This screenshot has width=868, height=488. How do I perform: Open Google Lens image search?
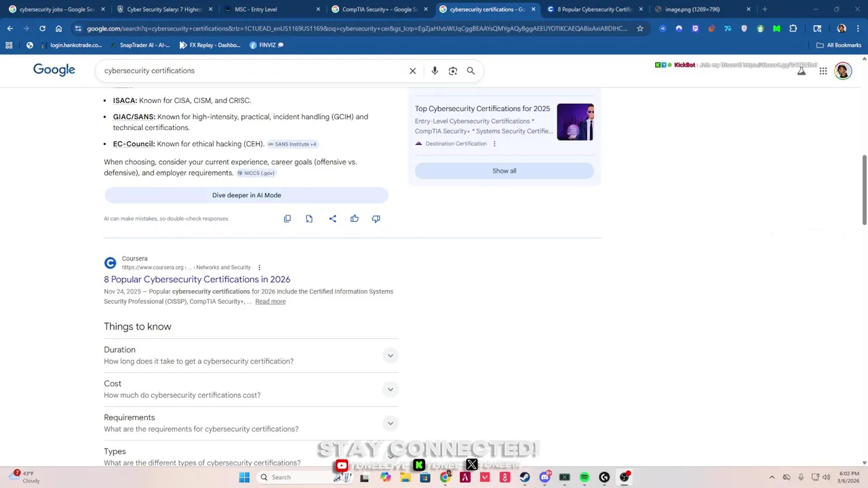point(453,70)
